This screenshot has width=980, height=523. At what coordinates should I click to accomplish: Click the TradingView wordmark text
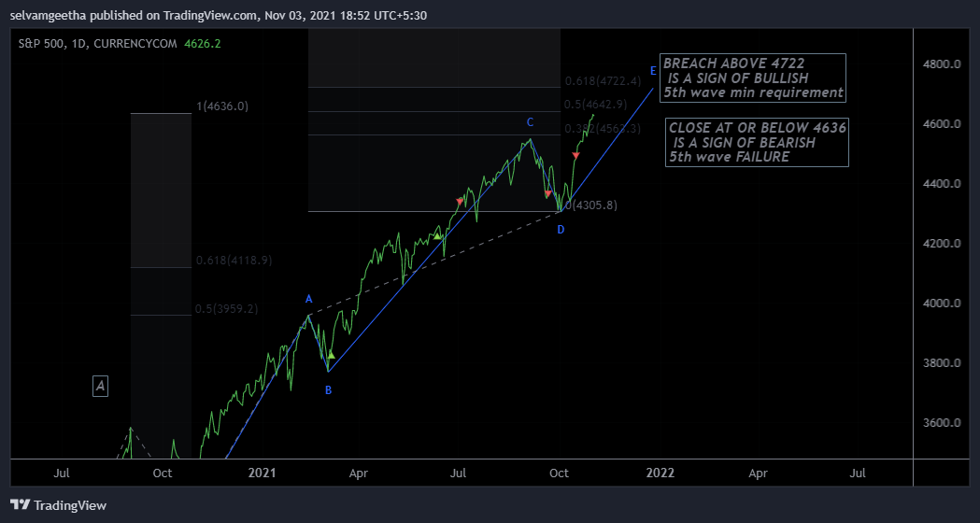pyautogui.click(x=70, y=505)
